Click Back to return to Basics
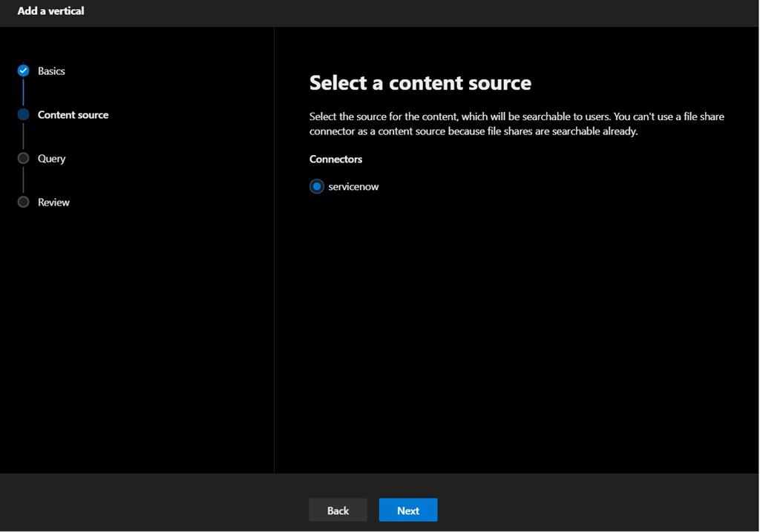The width and height of the screenshot is (760, 532). pos(338,510)
